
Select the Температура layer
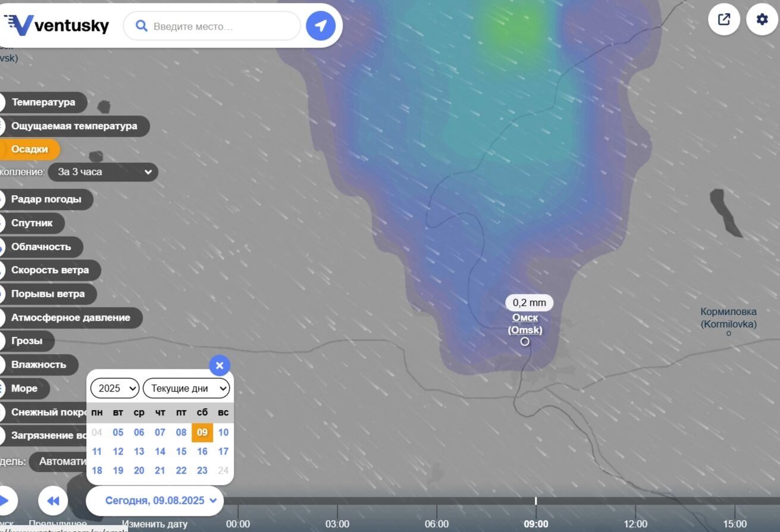point(43,102)
